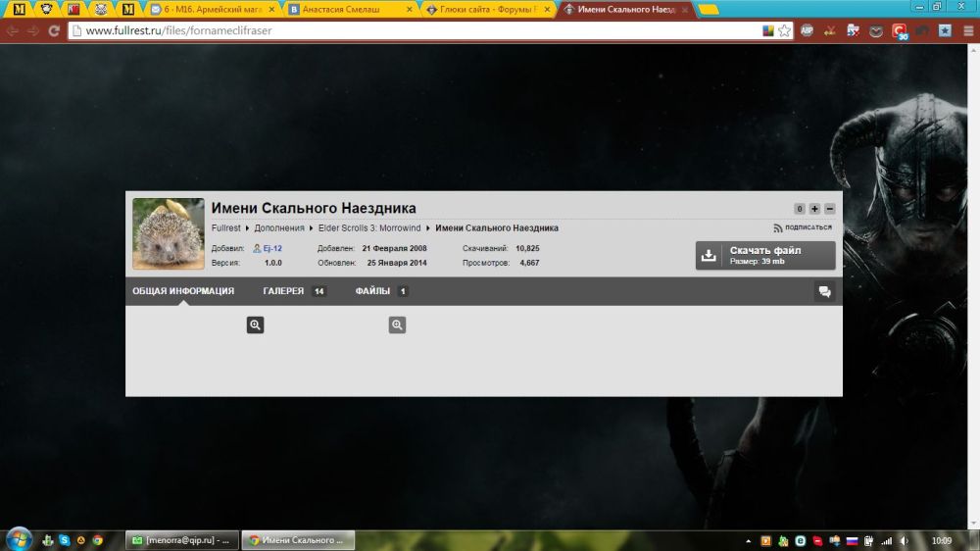Click the first gallery magnifier icon

coord(255,325)
